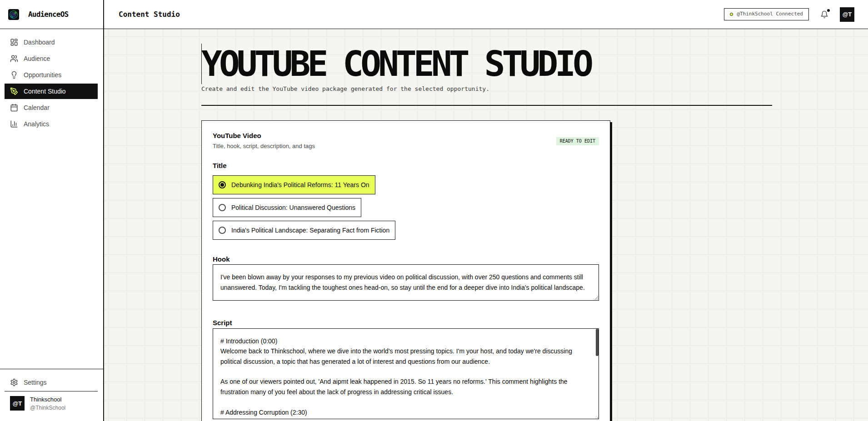
Task: Click into the Script text area
Action: [x=406, y=374]
